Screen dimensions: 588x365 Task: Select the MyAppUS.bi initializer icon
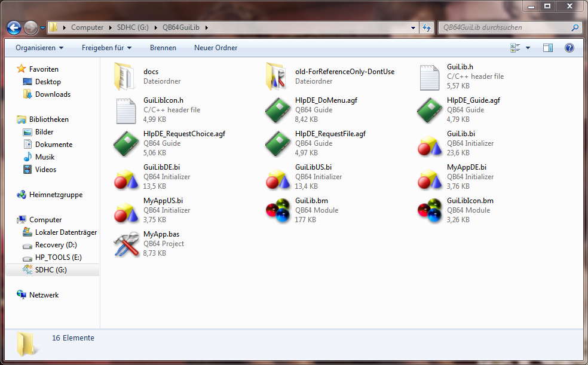[x=126, y=212]
